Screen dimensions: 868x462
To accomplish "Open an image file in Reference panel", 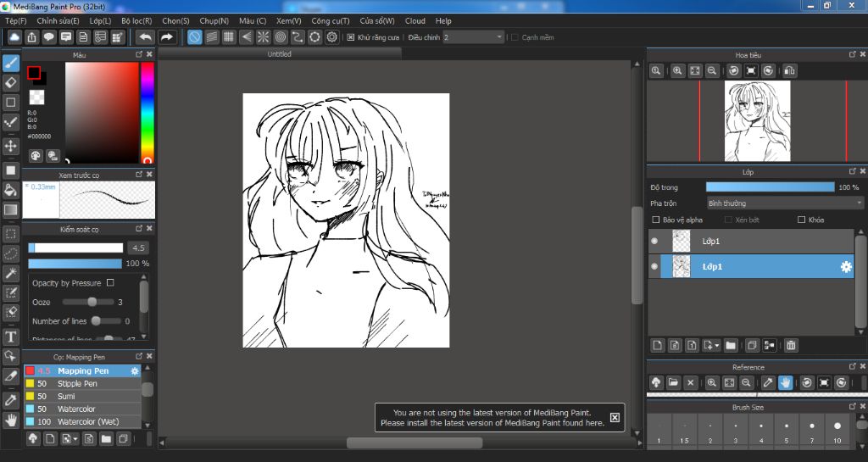I will pos(673,382).
